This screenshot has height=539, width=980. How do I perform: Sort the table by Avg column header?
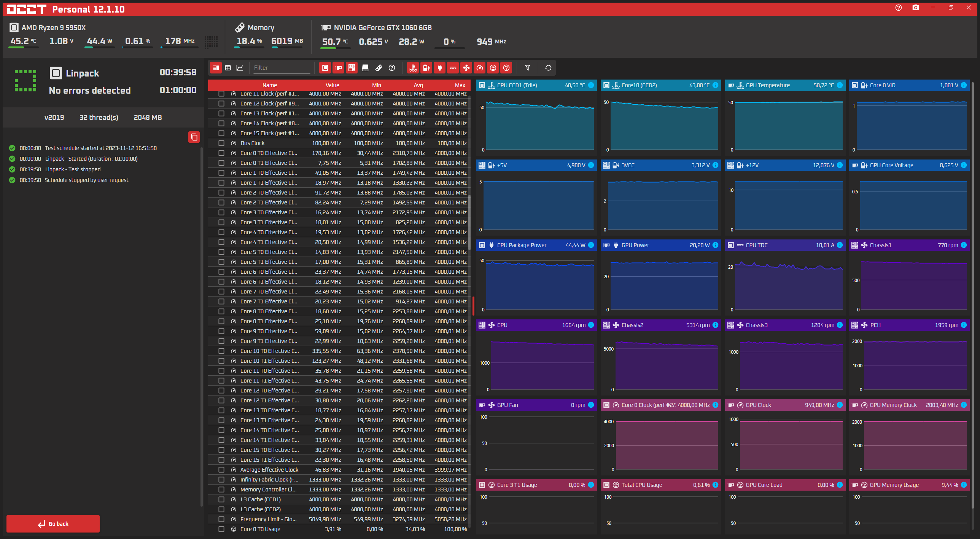418,85
